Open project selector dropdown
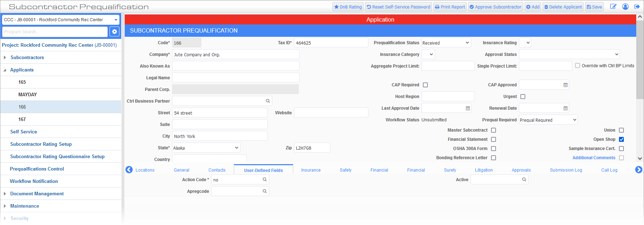644x225 pixels. coord(61,20)
